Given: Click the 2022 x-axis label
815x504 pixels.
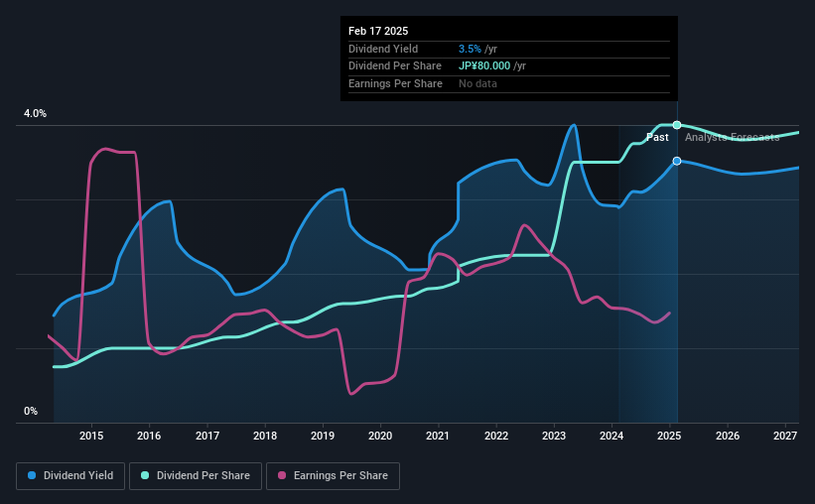Looking at the screenshot, I should tap(496, 436).
